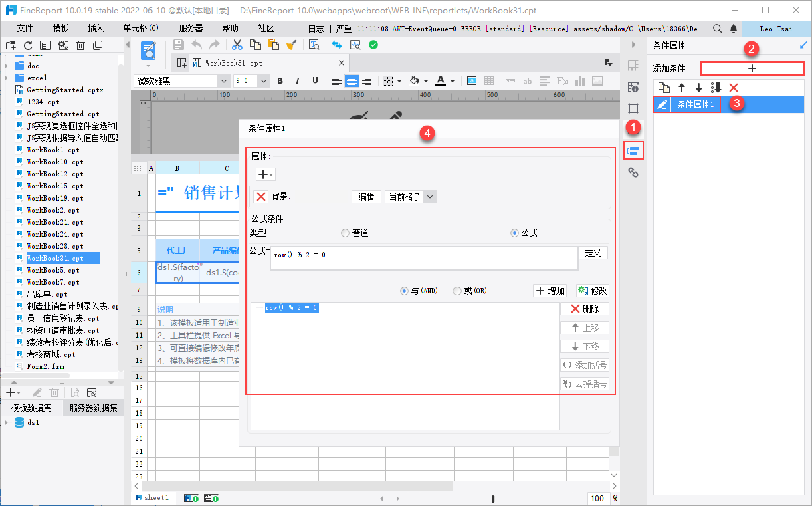Select the 公式 type radio button
The width and height of the screenshot is (812, 506).
tap(514, 233)
